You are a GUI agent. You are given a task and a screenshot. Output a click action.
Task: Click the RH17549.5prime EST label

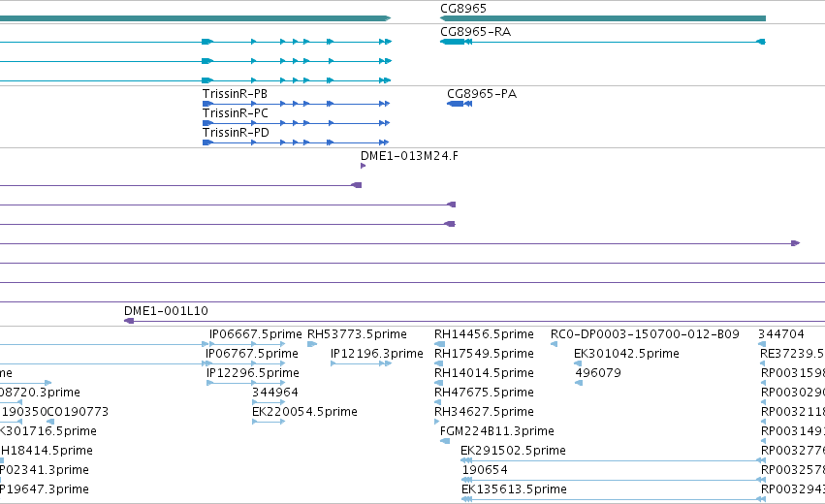tap(484, 354)
